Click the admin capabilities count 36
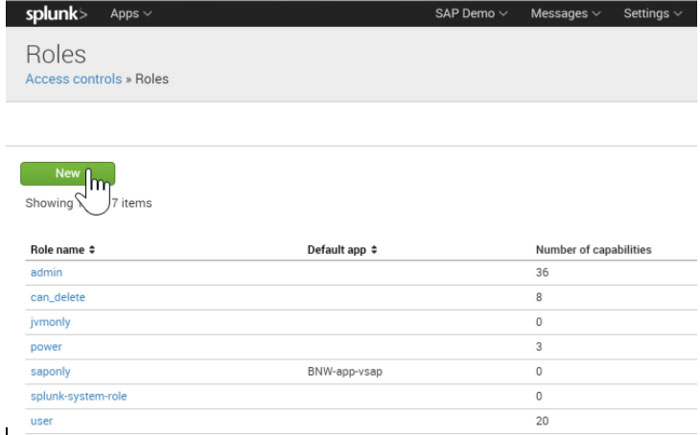 point(543,272)
